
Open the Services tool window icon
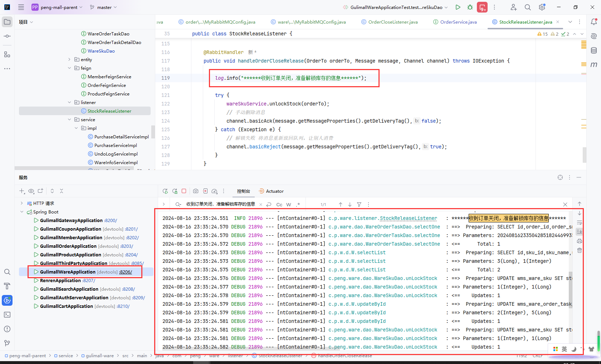(7, 300)
